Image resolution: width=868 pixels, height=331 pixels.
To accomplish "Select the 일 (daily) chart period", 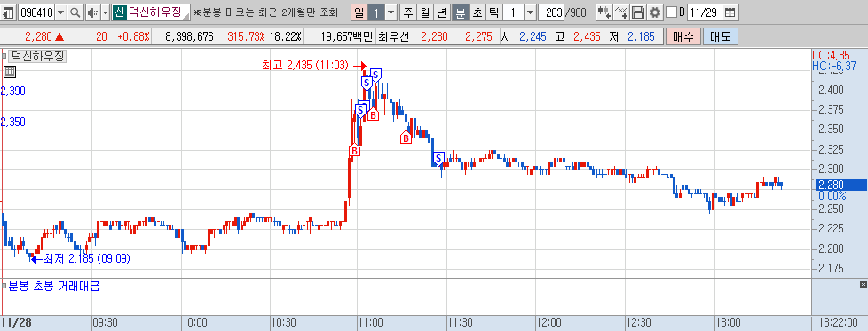I will [x=359, y=12].
